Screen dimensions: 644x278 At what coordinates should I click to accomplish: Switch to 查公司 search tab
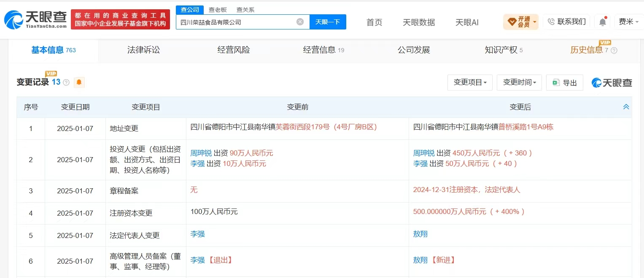coord(190,10)
